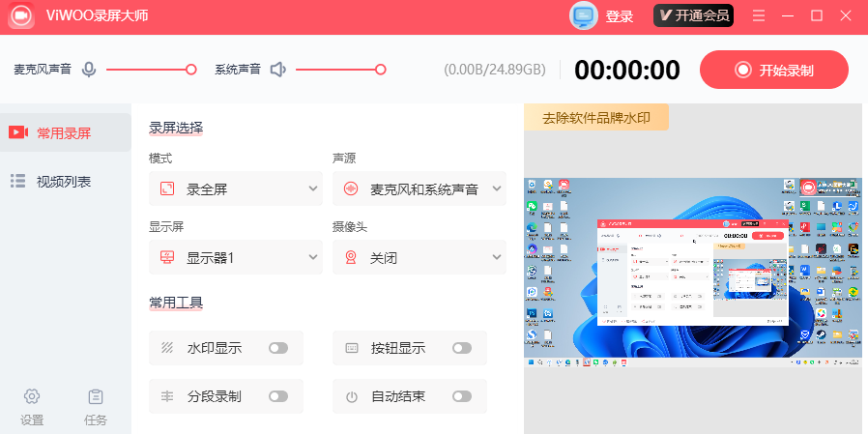Click the 模式 field label
868x434 pixels.
point(160,159)
